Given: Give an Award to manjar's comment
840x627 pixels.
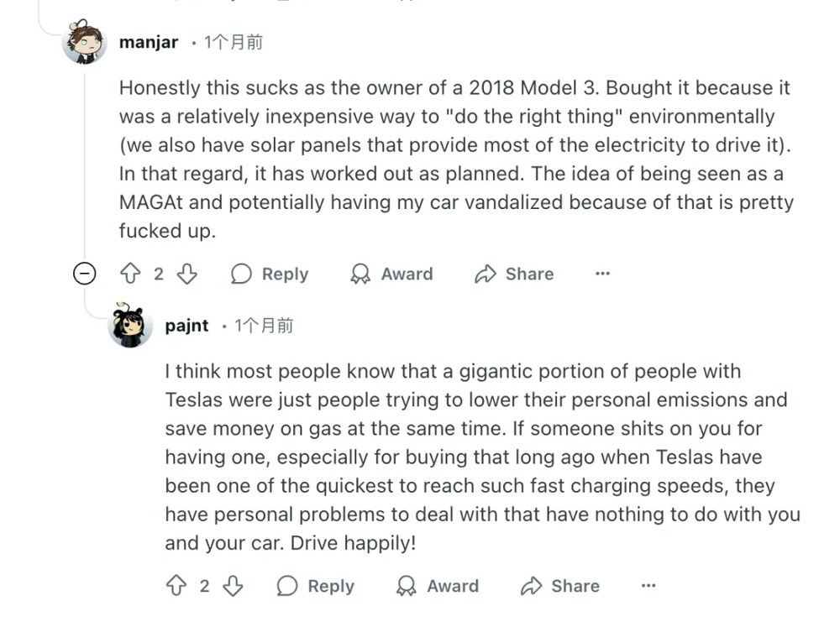Looking at the screenshot, I should 391,274.
